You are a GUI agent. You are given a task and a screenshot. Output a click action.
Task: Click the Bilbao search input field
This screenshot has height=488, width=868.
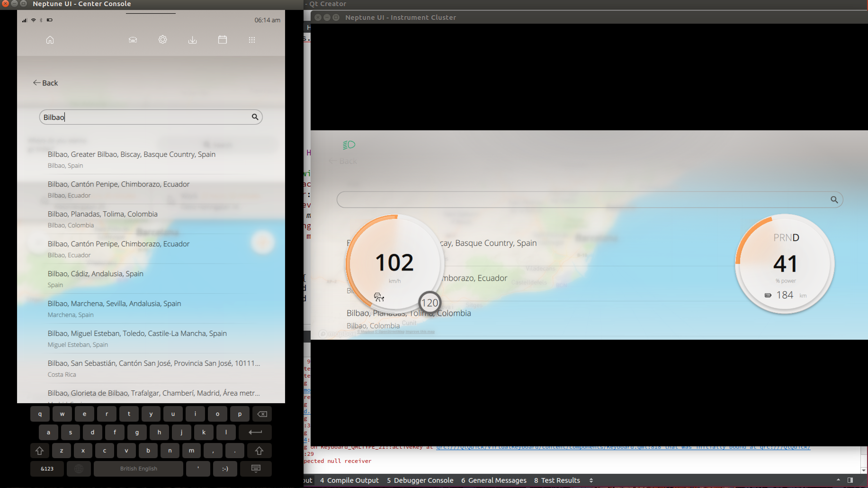tap(145, 117)
